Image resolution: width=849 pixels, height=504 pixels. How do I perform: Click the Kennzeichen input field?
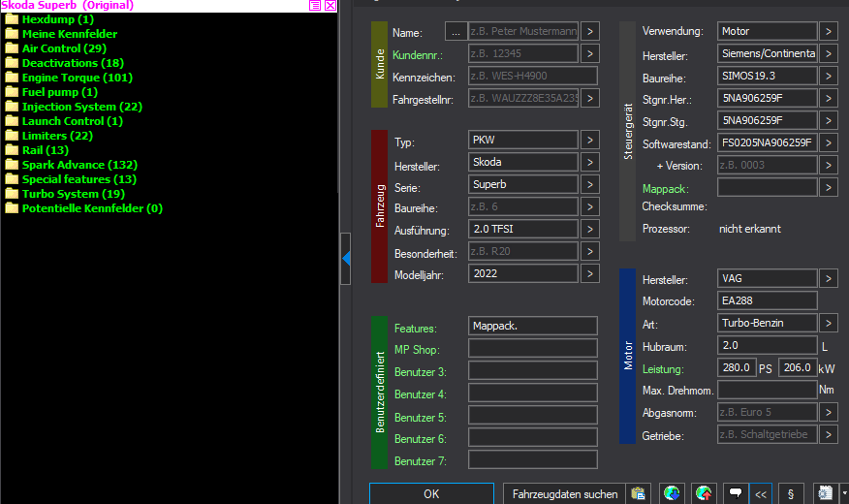(x=533, y=76)
